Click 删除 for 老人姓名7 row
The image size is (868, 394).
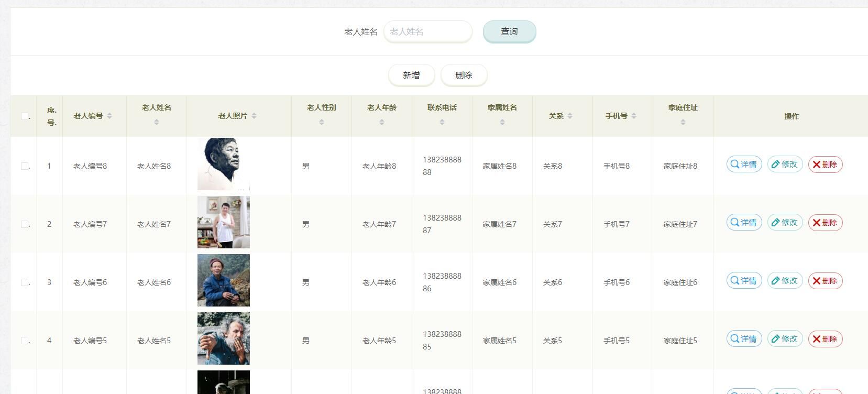825,223
